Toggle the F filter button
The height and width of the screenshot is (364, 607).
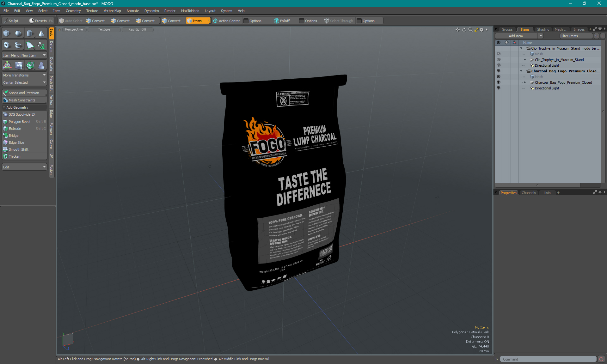[x=603, y=36]
